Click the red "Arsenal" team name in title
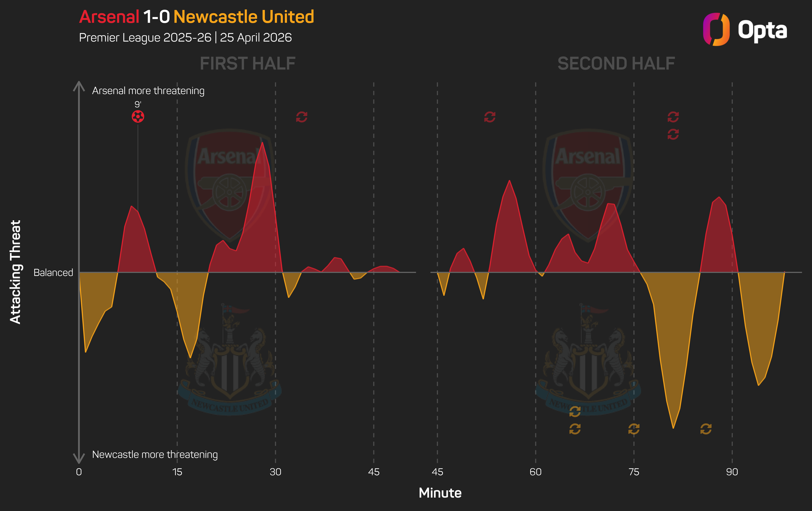812x511 pixels. (x=109, y=17)
